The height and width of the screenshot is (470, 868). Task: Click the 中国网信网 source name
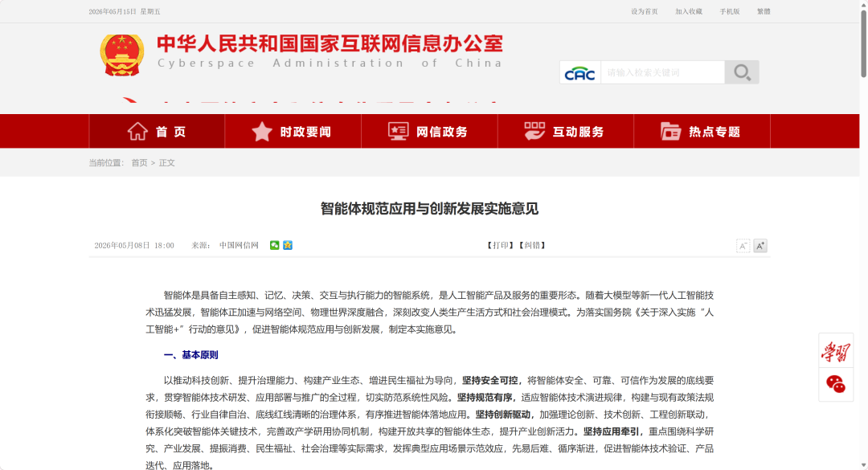point(240,245)
